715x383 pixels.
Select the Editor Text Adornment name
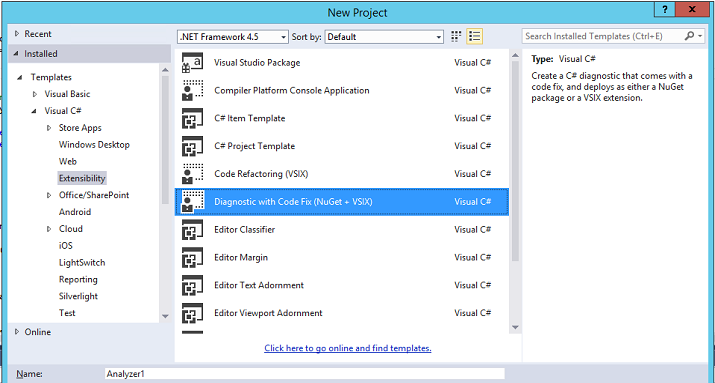click(x=259, y=285)
